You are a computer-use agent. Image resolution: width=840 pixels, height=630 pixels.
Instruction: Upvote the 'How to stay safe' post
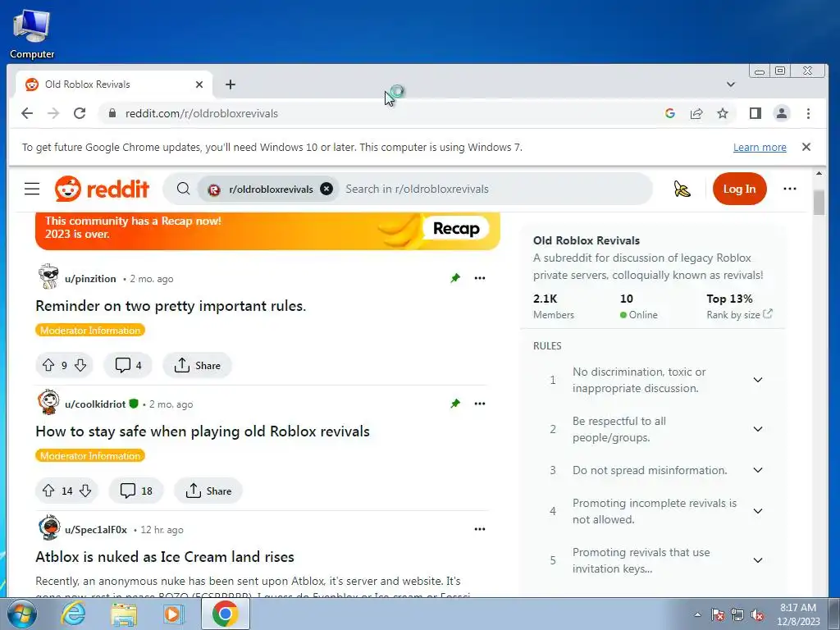tap(48, 491)
